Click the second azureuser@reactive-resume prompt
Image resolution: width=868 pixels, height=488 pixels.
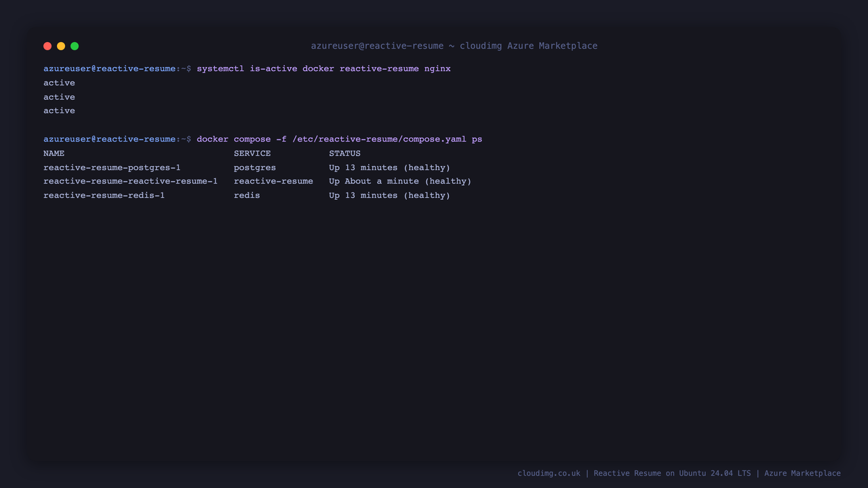(x=117, y=139)
